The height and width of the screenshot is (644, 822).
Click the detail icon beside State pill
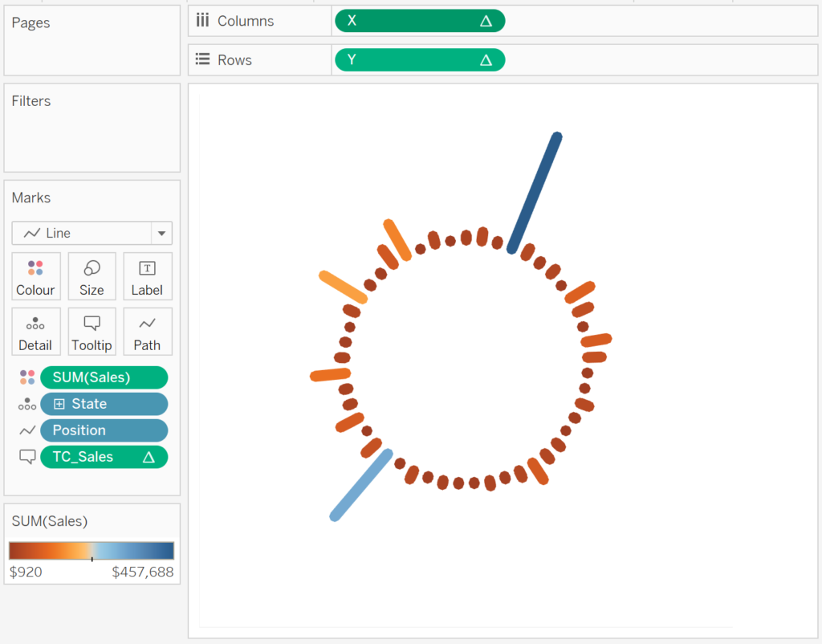pyautogui.click(x=27, y=404)
